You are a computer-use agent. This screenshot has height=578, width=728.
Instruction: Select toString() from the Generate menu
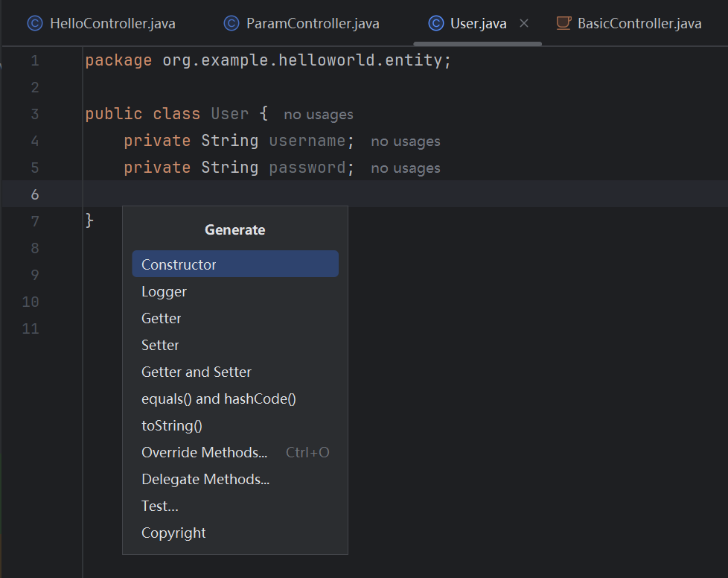coord(172,425)
